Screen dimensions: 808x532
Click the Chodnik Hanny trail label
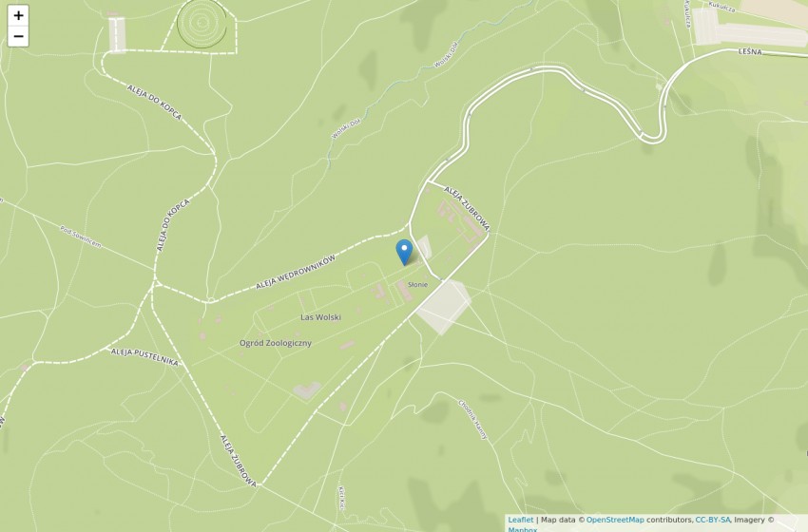(x=472, y=419)
